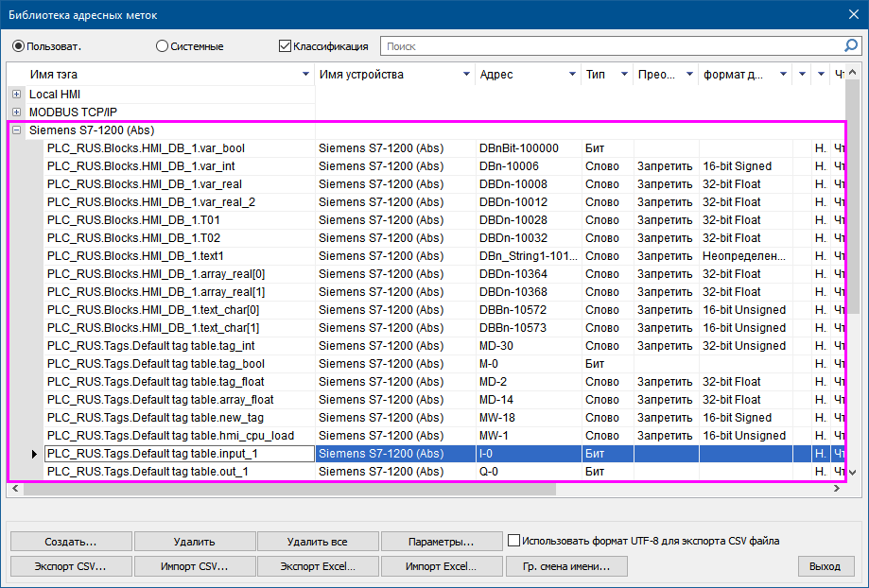Select tag HMI_DB_1.T01 row
Screen dimensions: 869x588
443,220
